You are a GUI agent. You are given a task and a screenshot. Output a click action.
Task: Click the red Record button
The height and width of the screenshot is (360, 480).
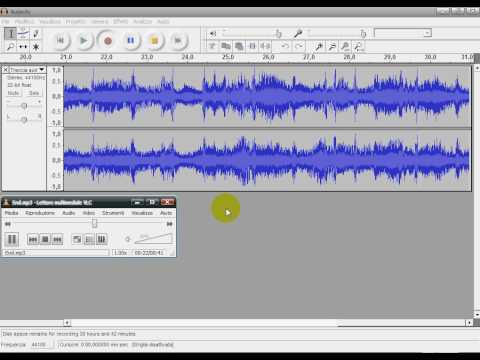tap(107, 41)
